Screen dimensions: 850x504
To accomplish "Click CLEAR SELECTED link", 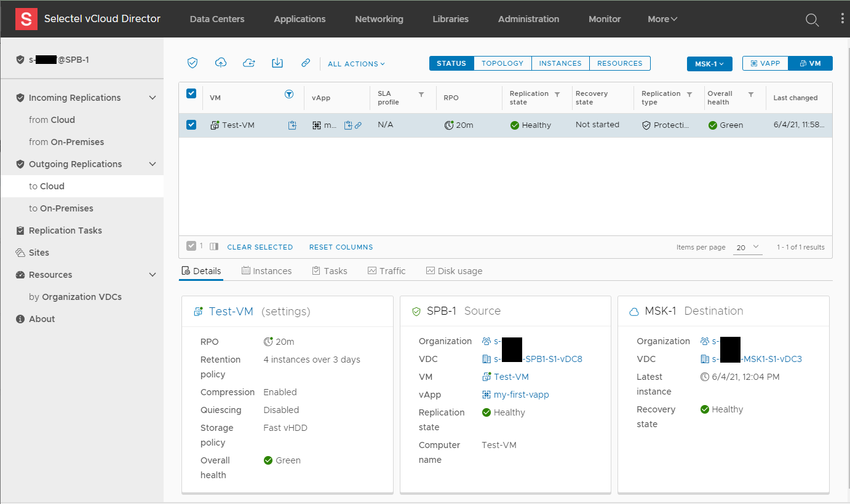I will click(260, 247).
